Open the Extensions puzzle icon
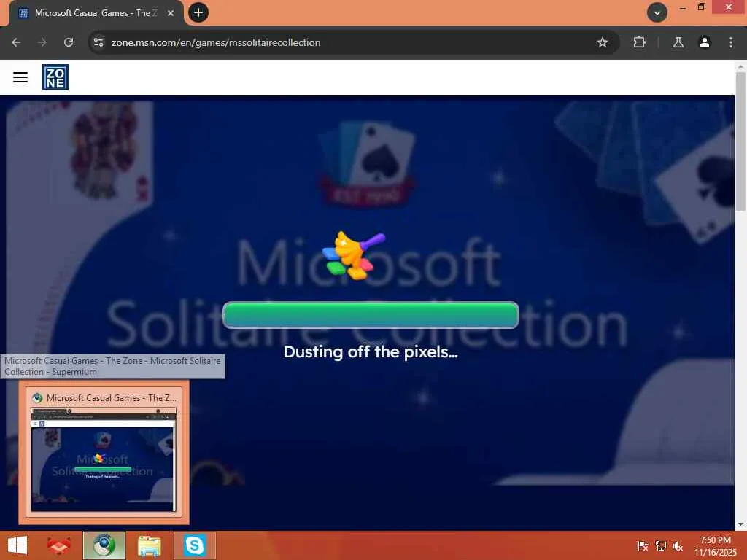Viewport: 747px width, 560px height. (x=639, y=42)
